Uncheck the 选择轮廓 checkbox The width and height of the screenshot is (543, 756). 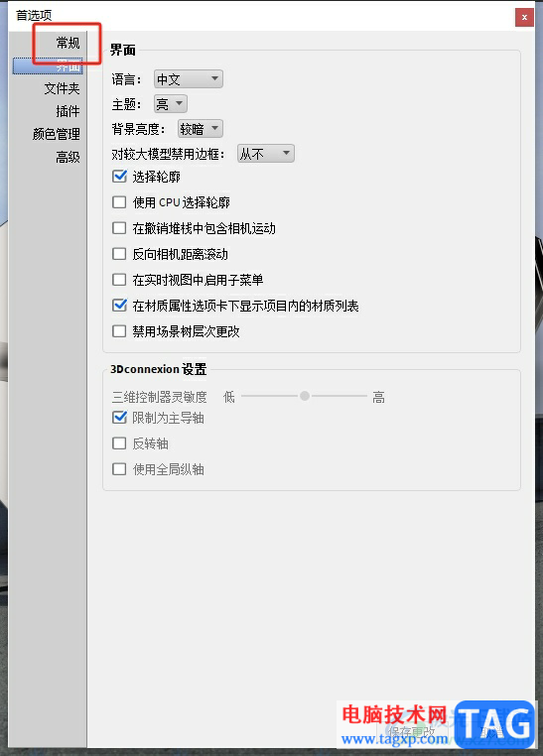coord(119,177)
